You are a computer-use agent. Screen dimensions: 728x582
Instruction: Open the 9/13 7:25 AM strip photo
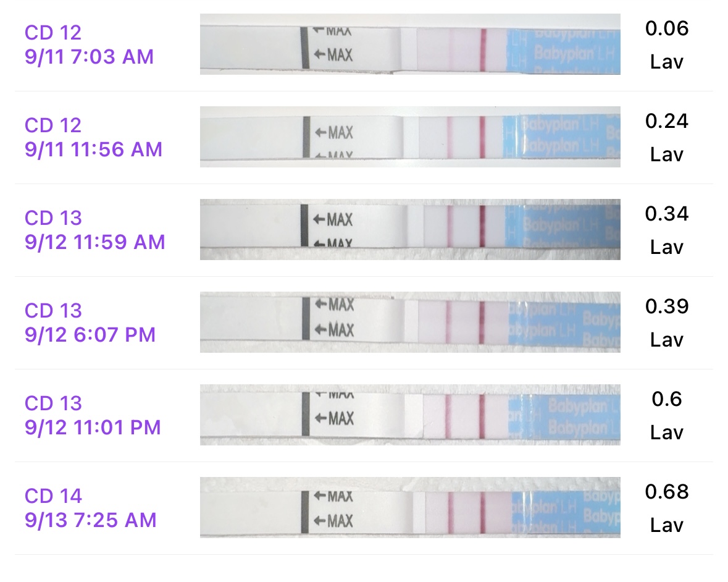[x=410, y=508]
